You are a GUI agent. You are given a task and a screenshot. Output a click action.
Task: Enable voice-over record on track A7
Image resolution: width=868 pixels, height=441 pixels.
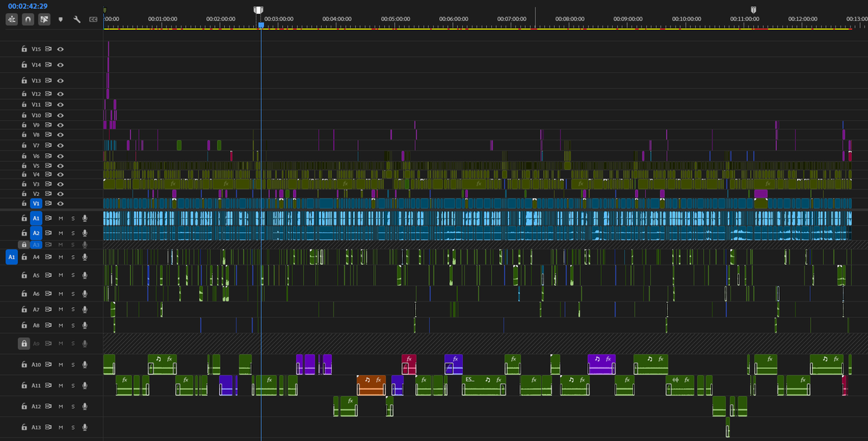(85, 309)
